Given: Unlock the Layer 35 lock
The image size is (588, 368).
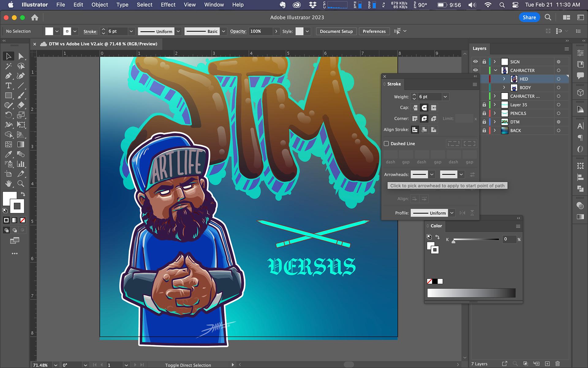Looking at the screenshot, I should pyautogui.click(x=484, y=105).
